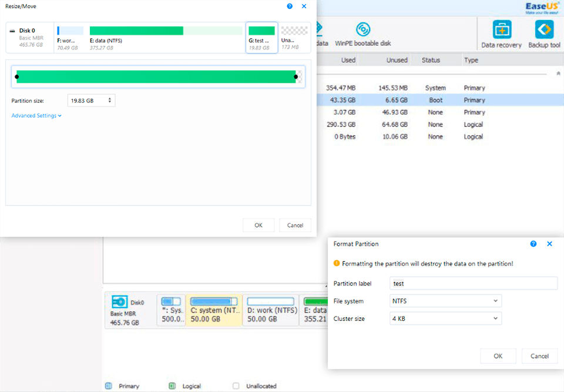
Task: Click the Partition label text field
Action: pyautogui.click(x=474, y=283)
